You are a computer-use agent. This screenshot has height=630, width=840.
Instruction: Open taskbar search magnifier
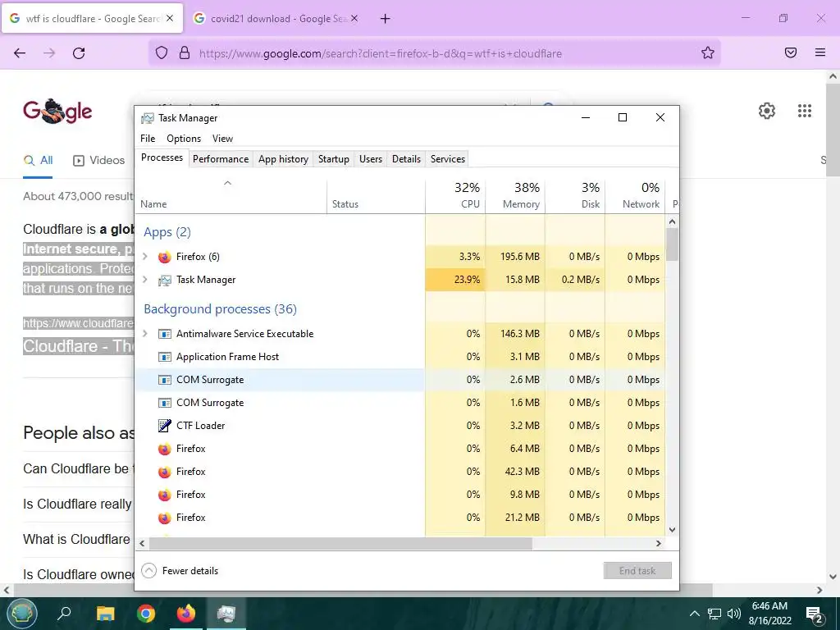(x=64, y=614)
